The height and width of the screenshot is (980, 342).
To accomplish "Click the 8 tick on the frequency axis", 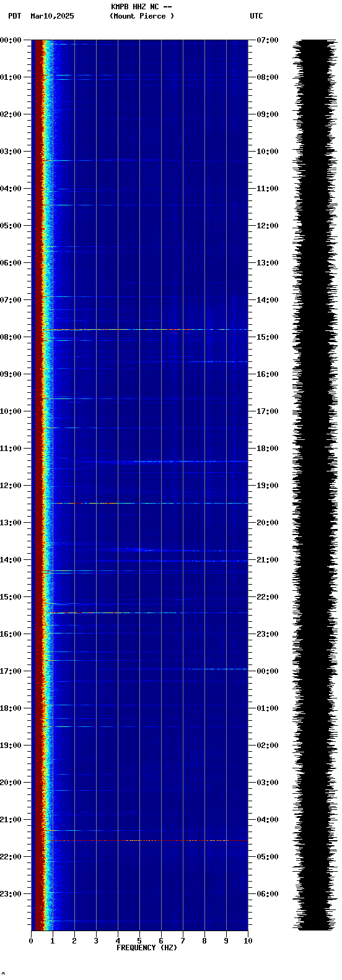I will (x=204, y=941).
